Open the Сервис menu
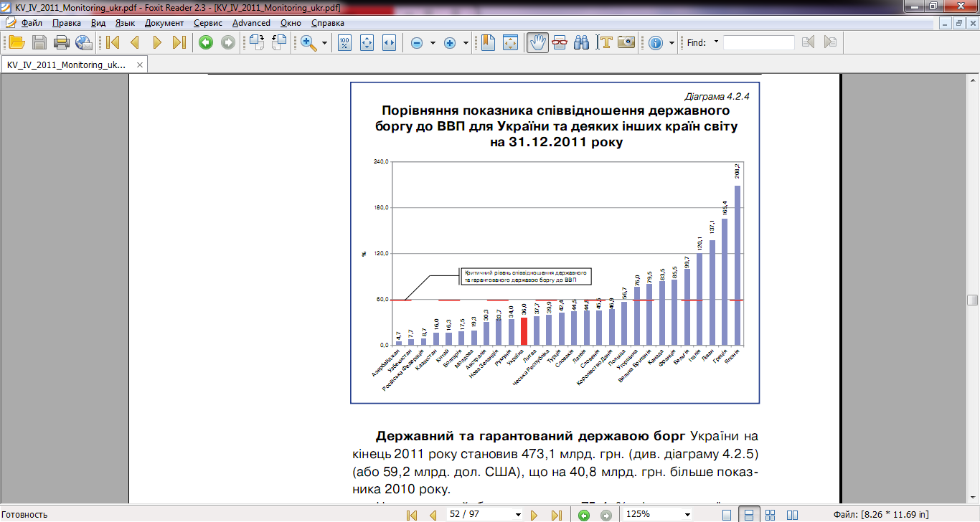The width and height of the screenshot is (980, 522). click(x=208, y=22)
